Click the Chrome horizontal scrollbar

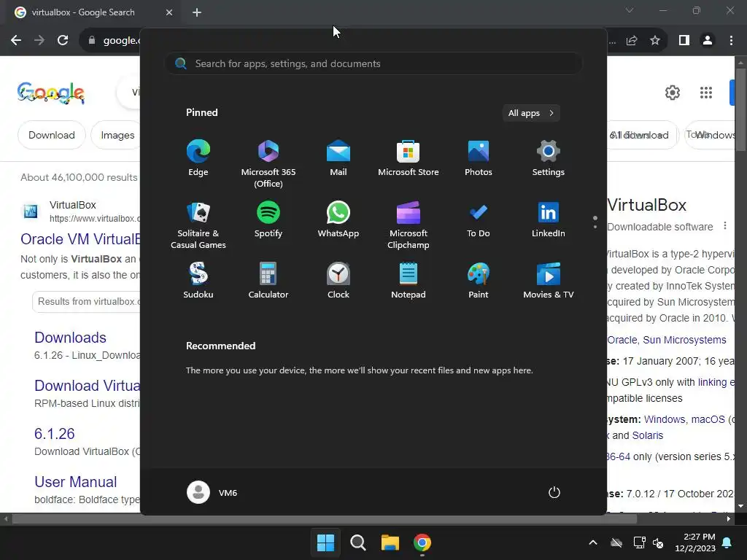pos(325,518)
